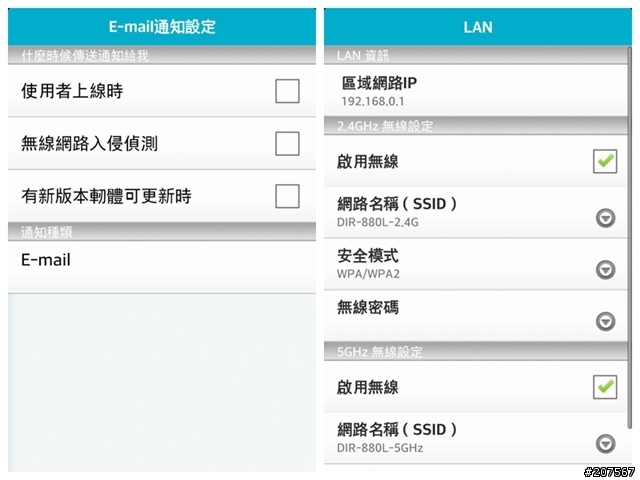Check the 無線網路入侵偵測 checkbox
This screenshot has width=640, height=480.
click(x=287, y=144)
